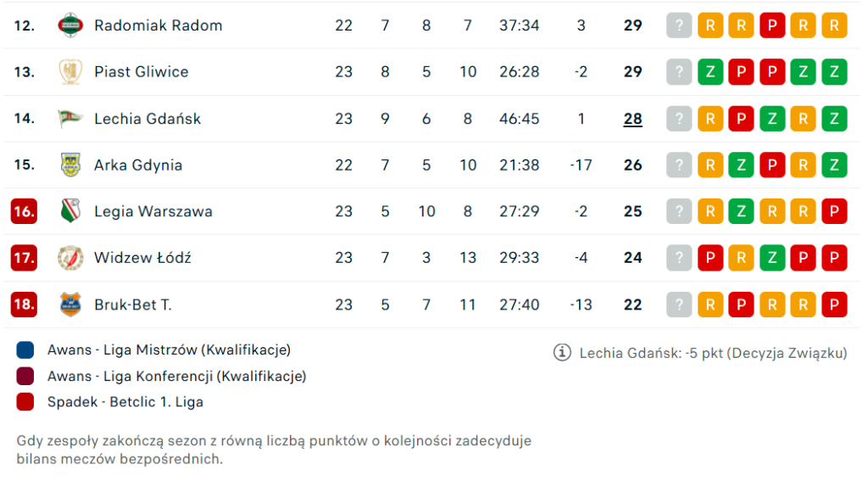Click the red Spadek legend swatch
Viewport: 868px width, 481px height.
pyautogui.click(x=25, y=402)
